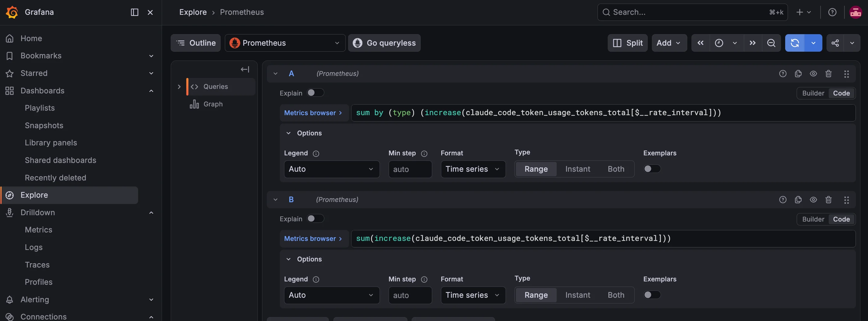Screen dimensions: 868x321
Task: Expand the Alerting section chevron
Action: coord(151,300)
